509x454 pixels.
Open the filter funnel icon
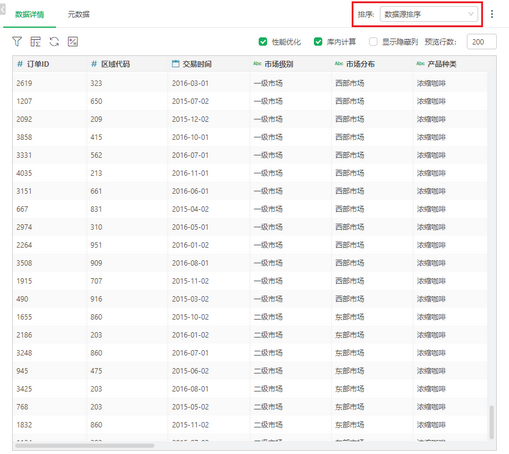pos(17,42)
